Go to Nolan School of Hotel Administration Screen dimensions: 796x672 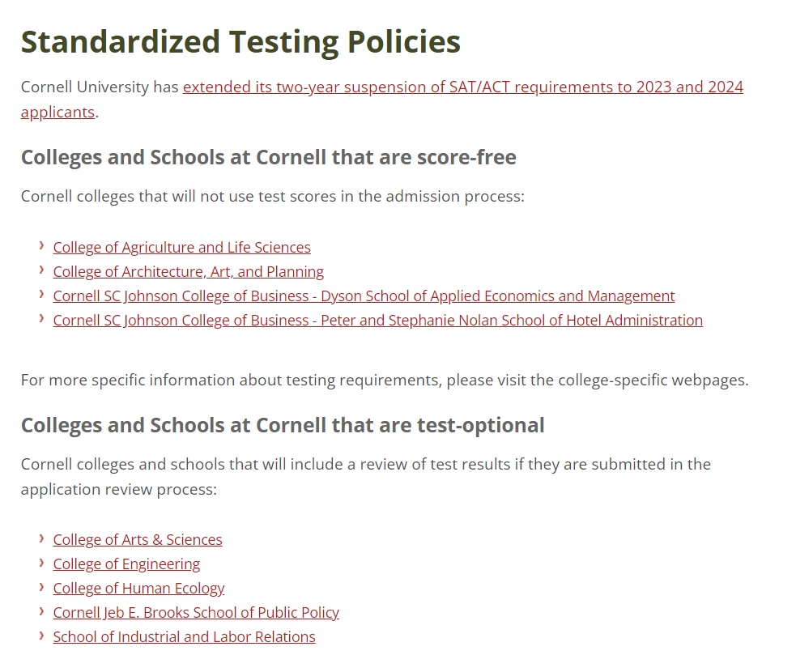coord(377,321)
